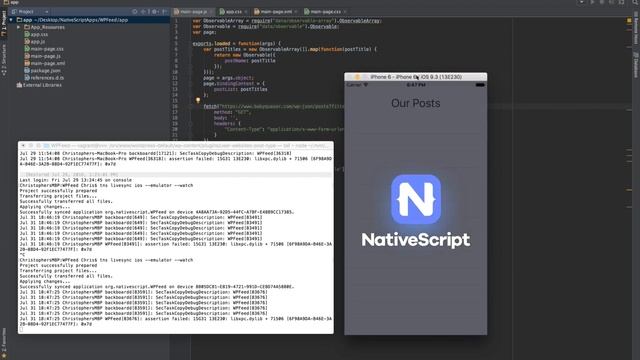
Task: Select main-page.xml in the project tree
Action: coord(44,63)
